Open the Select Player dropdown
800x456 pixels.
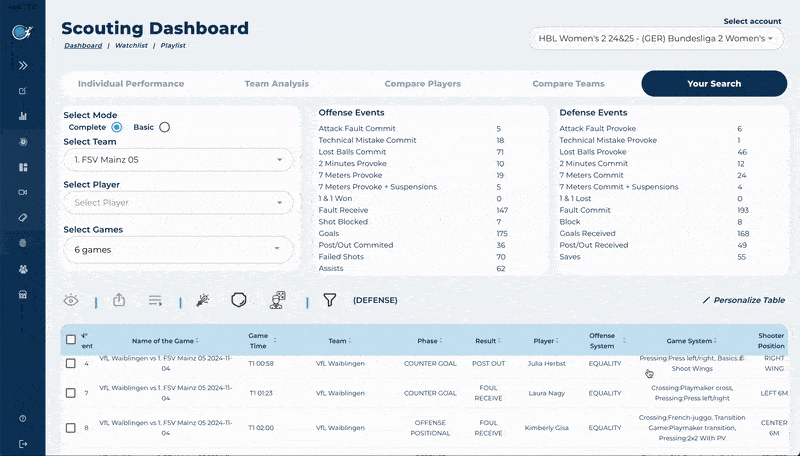[x=177, y=202]
